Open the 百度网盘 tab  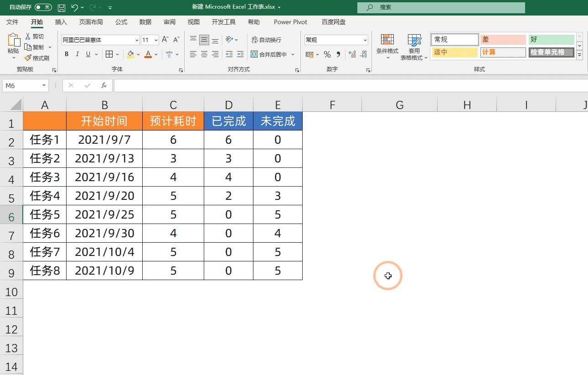click(334, 22)
